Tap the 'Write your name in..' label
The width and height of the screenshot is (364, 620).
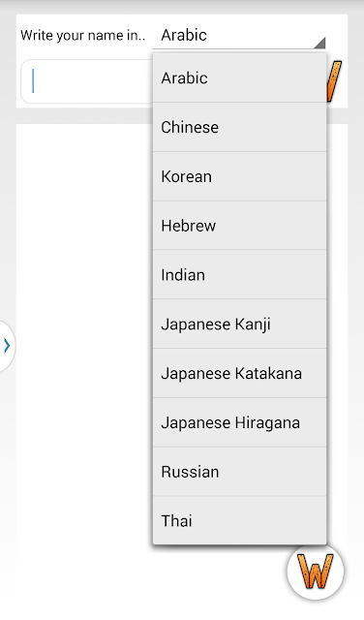click(83, 36)
